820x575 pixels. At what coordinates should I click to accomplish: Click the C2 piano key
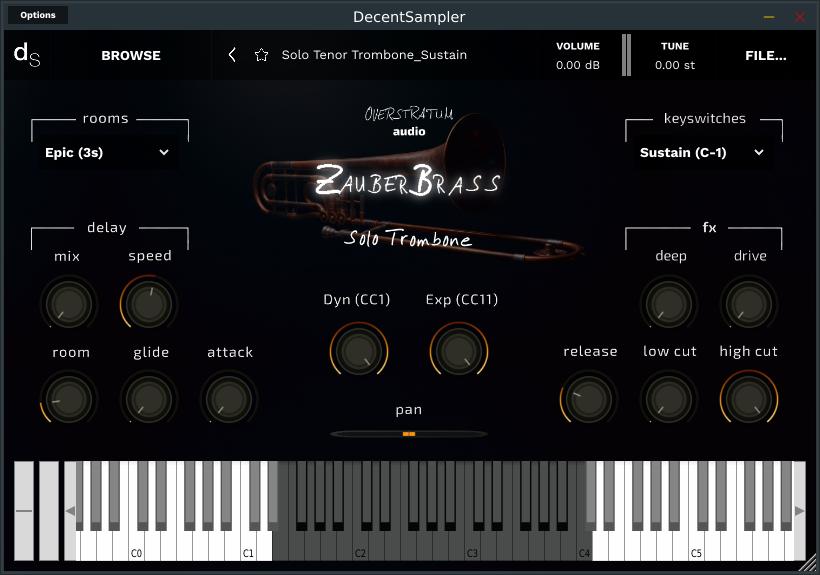pos(360,546)
